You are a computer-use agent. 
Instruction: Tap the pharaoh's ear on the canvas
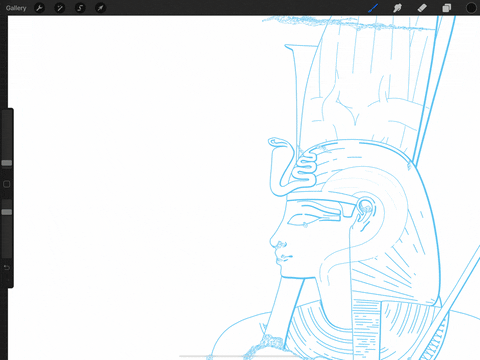pos(365,213)
